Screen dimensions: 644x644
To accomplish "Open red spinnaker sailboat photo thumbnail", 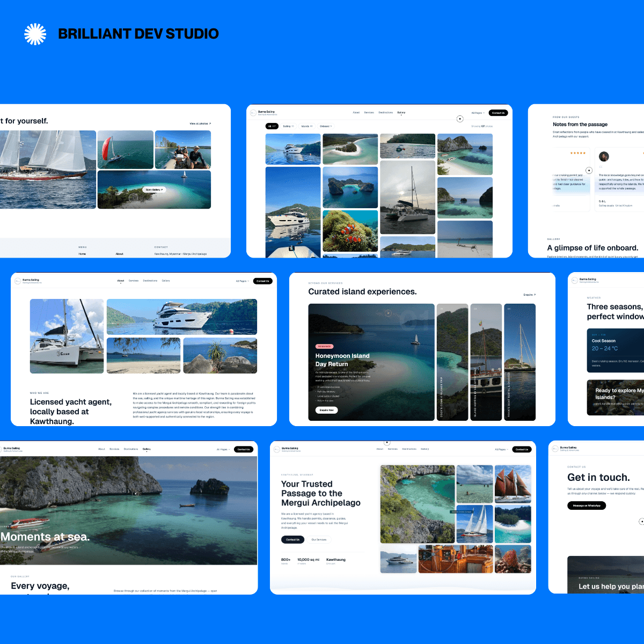I will (x=126, y=150).
